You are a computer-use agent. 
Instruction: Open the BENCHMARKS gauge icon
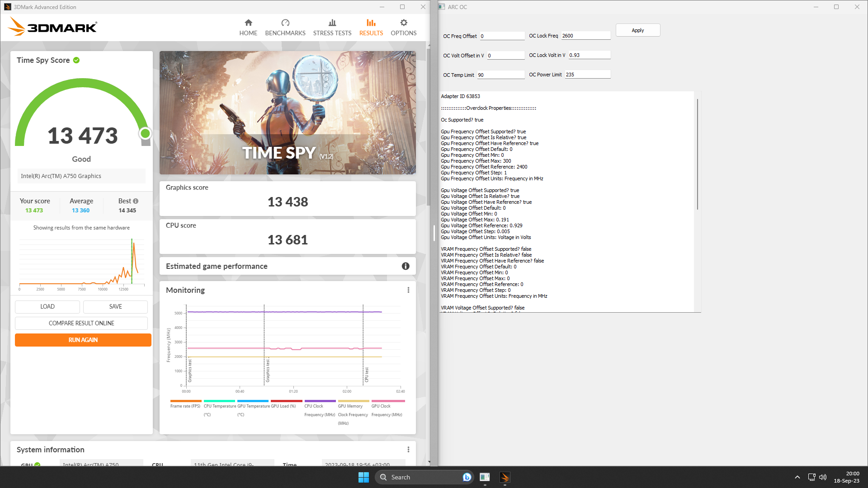285,23
